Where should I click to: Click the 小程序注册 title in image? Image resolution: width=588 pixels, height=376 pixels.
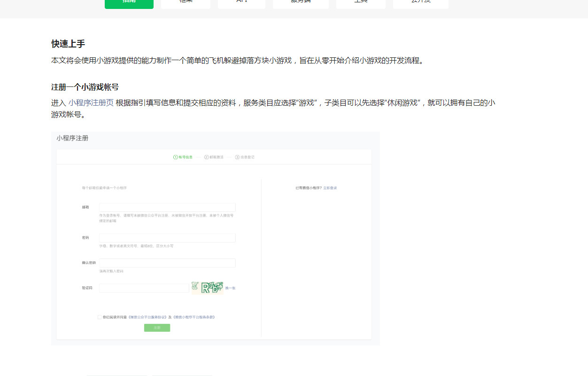pyautogui.click(x=72, y=138)
